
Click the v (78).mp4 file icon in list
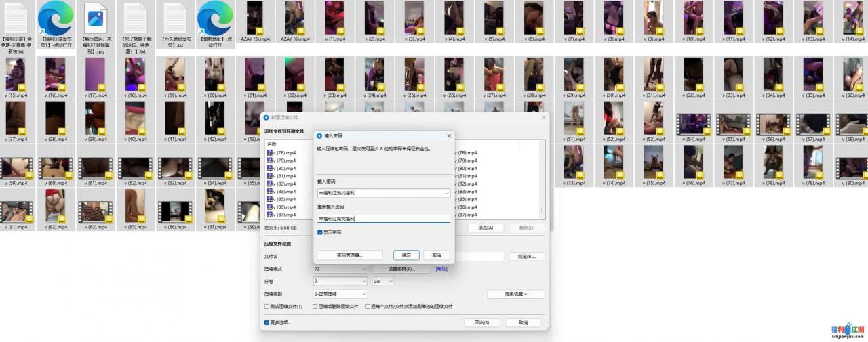pyautogui.click(x=269, y=153)
